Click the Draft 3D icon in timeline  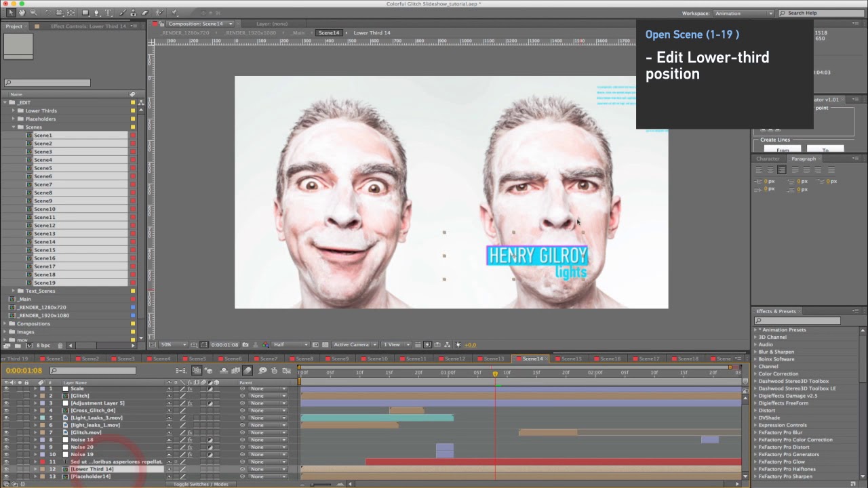[209, 371]
